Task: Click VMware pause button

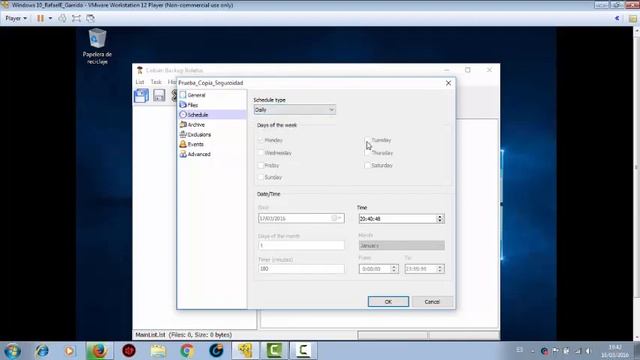Action: click(x=40, y=18)
